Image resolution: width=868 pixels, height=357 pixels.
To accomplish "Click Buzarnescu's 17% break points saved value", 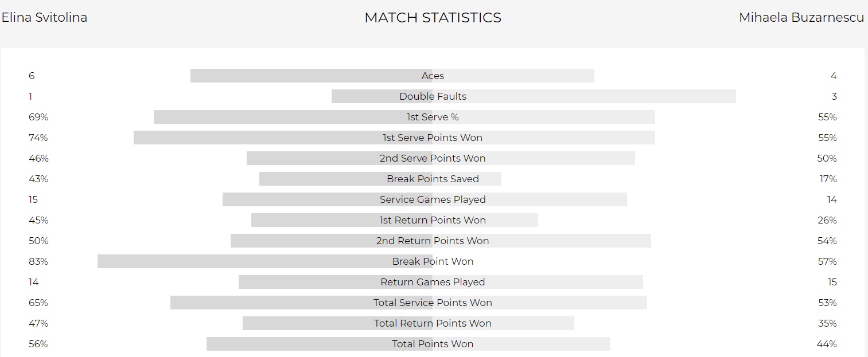I will click(828, 179).
